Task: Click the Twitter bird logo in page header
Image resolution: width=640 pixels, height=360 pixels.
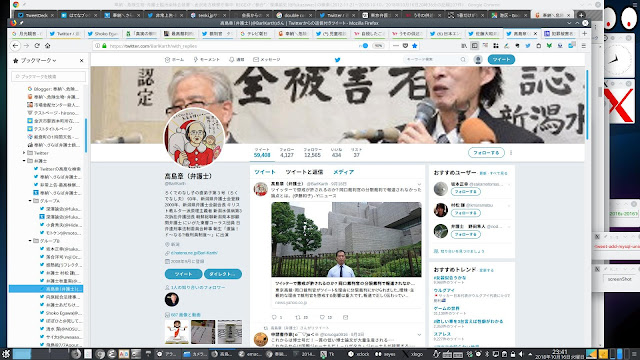Action: [x=338, y=60]
